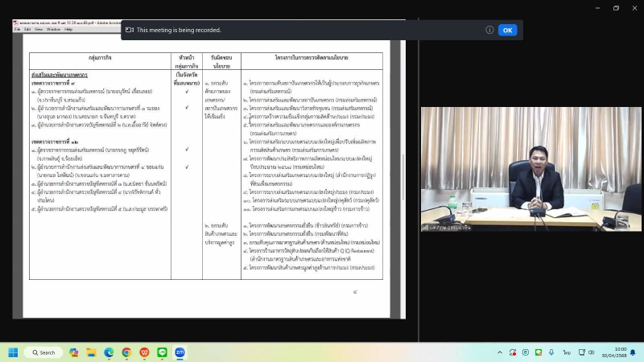The image size is (644, 362).
Task: Click OK on the recording notification
Action: [507, 30]
